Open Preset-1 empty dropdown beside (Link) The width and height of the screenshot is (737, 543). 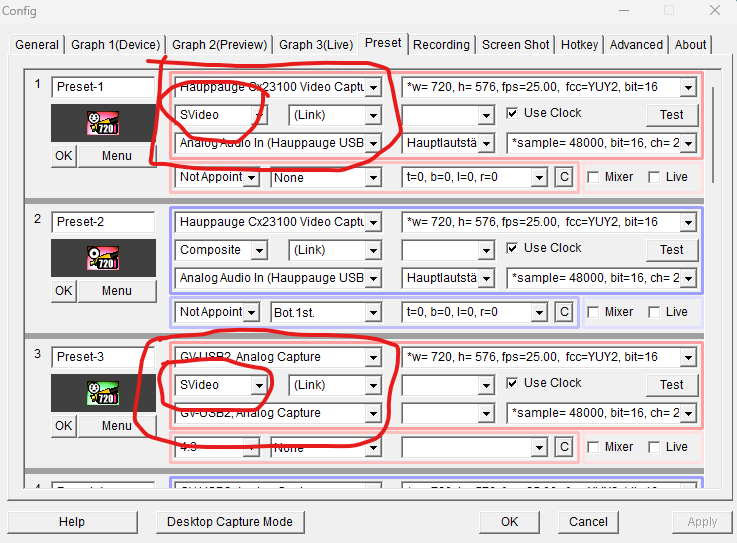(486, 115)
